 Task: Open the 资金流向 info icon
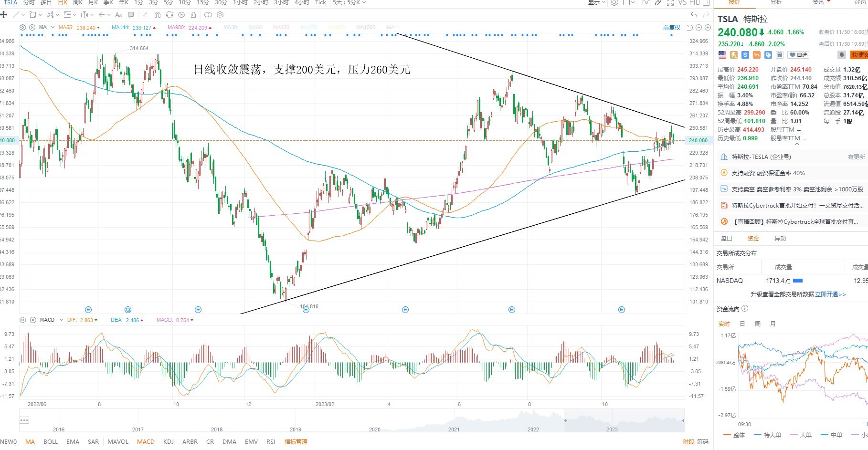[x=745, y=309]
